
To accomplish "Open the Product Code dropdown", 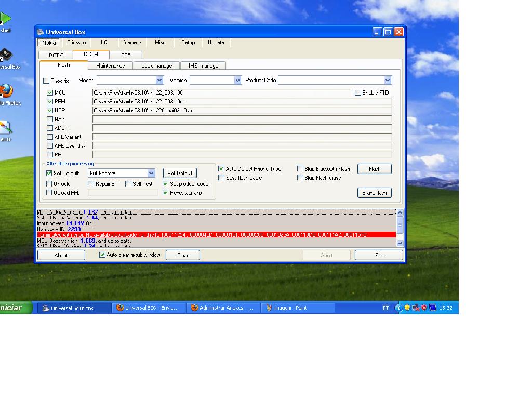I will pos(388,81).
